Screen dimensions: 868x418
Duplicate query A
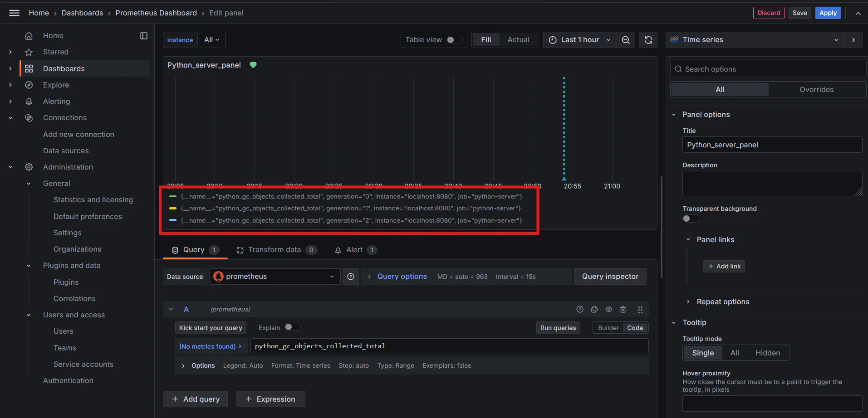click(x=594, y=309)
